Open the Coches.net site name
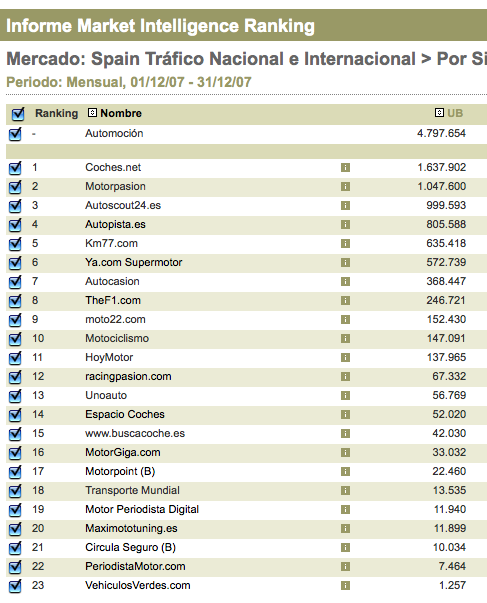The height and width of the screenshot is (603, 487). (x=113, y=167)
